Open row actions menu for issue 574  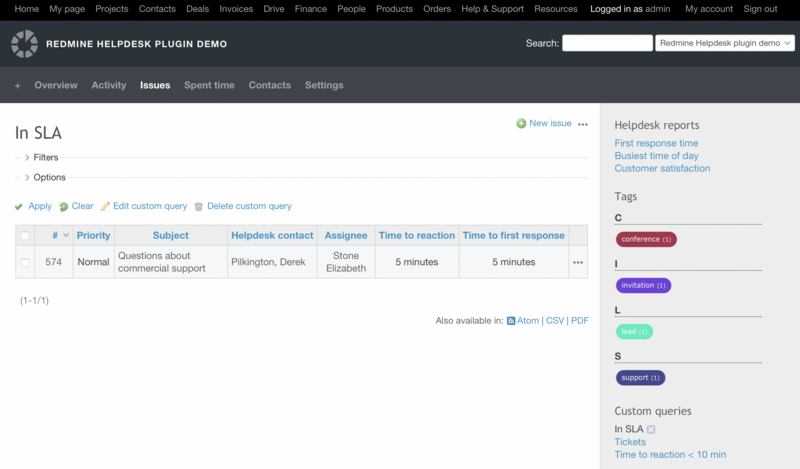577,262
